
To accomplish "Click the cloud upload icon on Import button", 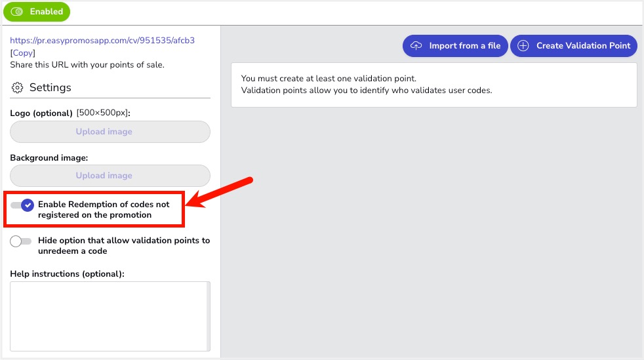I will 416,46.
